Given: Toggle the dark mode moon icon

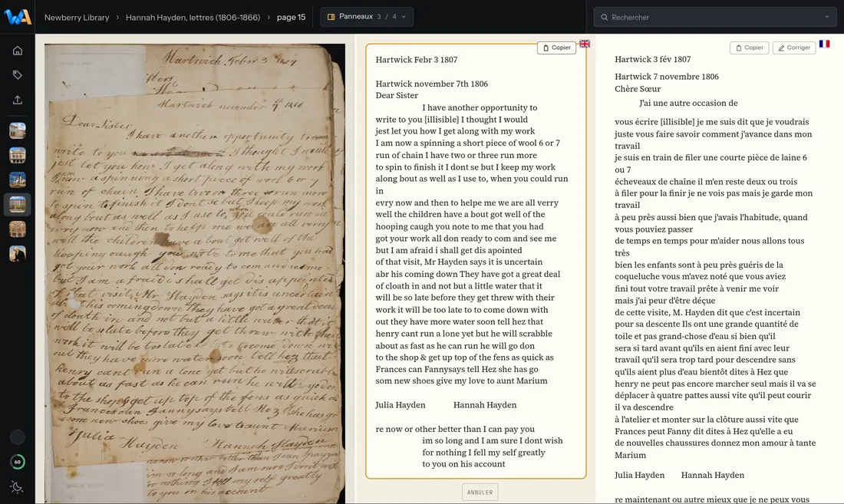Looking at the screenshot, I should point(17,487).
